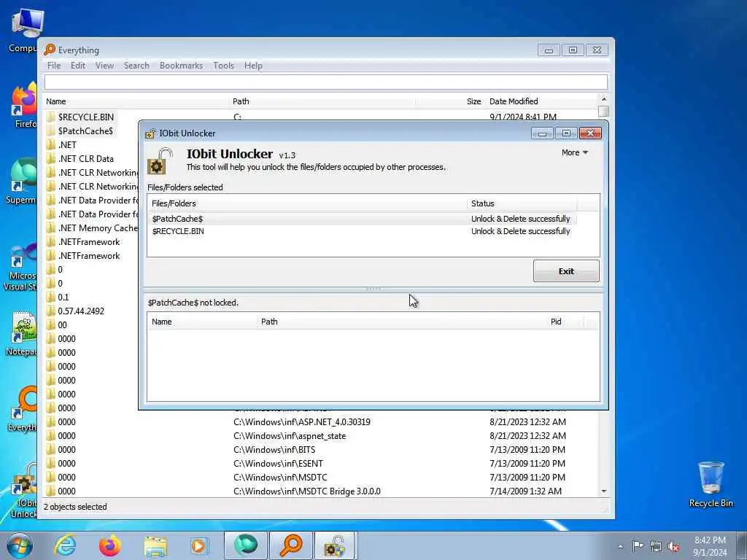Click the Everything scrollbar down arrow
Image resolution: width=747 pixels, height=560 pixels.
(603, 491)
